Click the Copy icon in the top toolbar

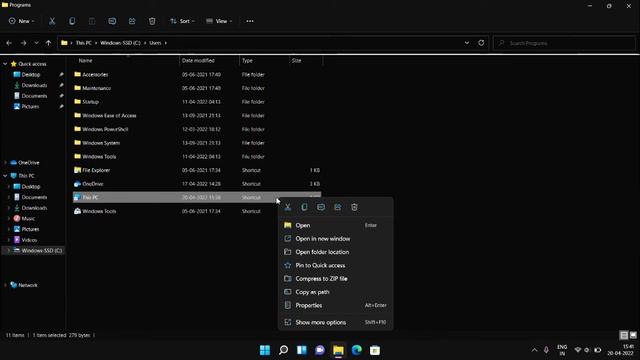click(72, 21)
